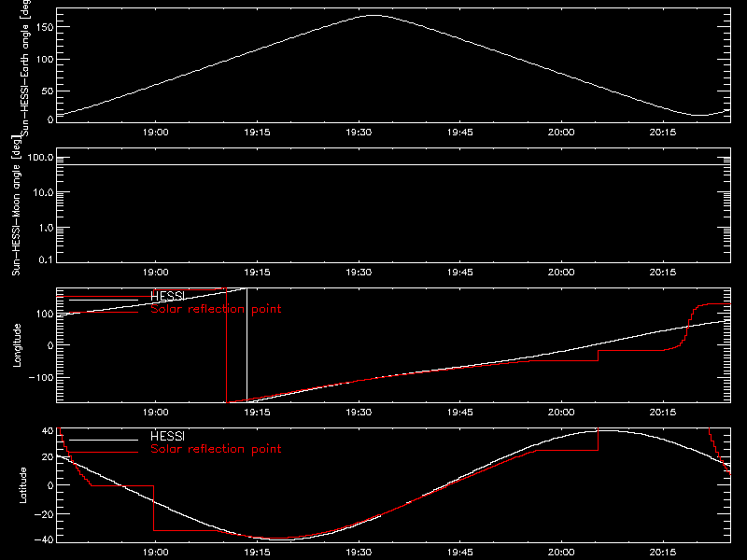Image resolution: width=747 pixels, height=560 pixels.
Task: Click the 'Sun-HESSI-Earth angle [deg]' axis label
Action: [25, 66]
